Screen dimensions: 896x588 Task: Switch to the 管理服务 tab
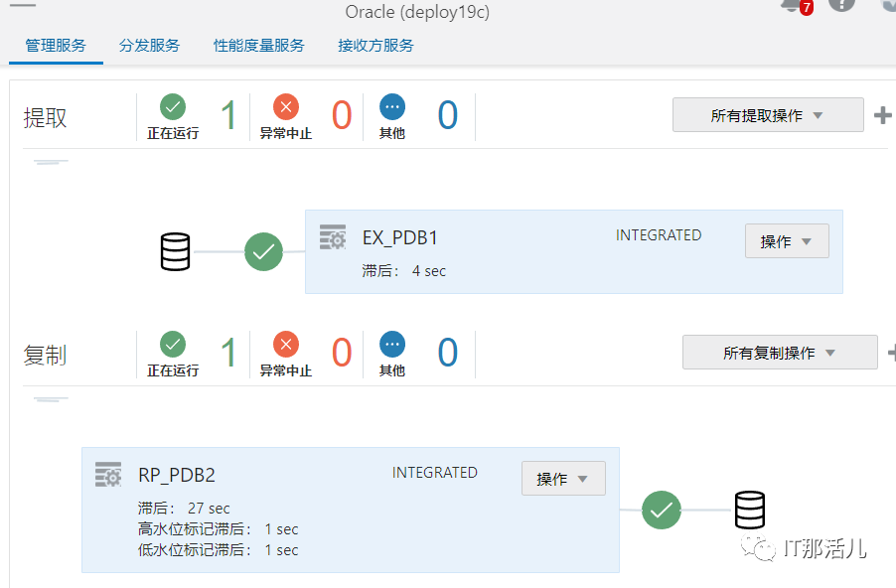coord(56,45)
